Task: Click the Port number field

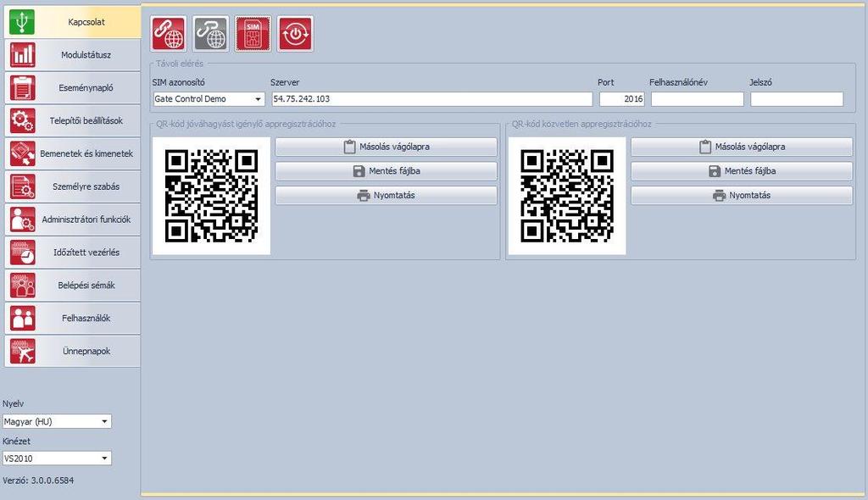Action: pos(621,99)
